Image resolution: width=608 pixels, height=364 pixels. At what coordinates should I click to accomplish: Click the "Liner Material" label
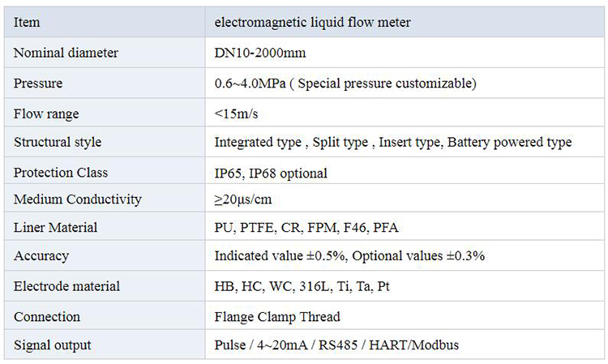[56, 228]
